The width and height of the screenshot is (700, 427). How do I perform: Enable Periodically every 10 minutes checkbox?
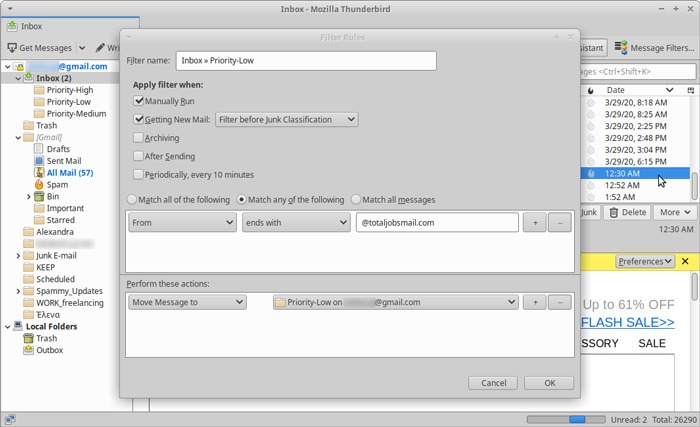(x=138, y=174)
